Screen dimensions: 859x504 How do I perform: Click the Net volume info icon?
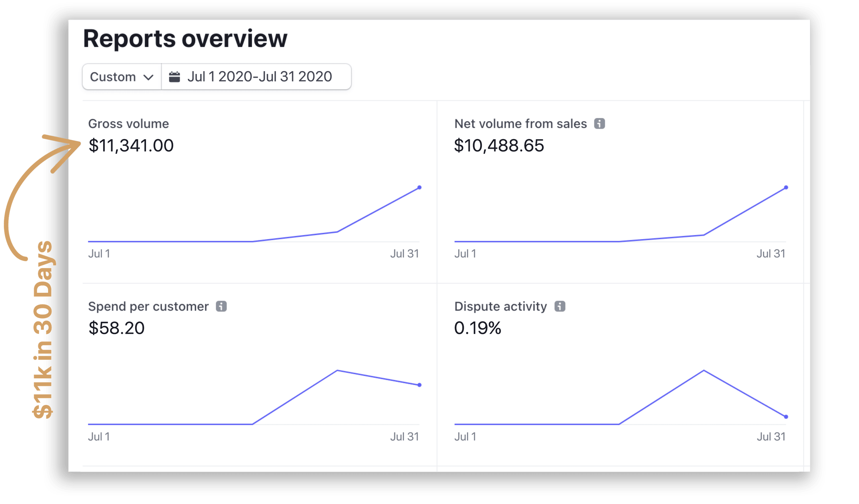pyautogui.click(x=599, y=123)
